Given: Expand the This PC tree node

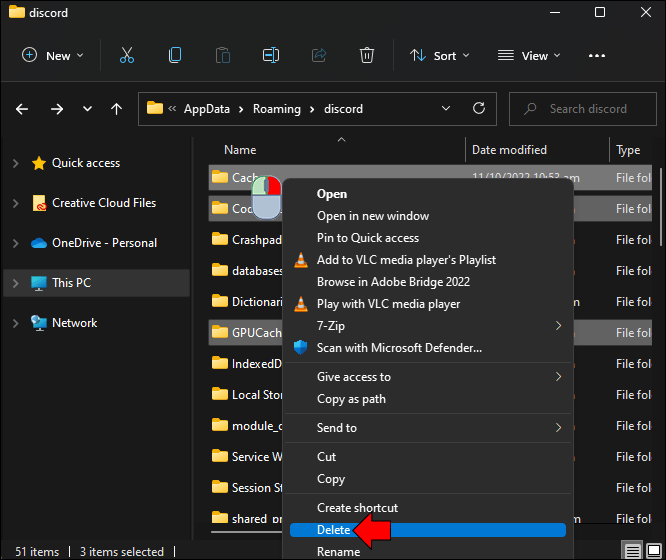Looking at the screenshot, I should point(16,283).
